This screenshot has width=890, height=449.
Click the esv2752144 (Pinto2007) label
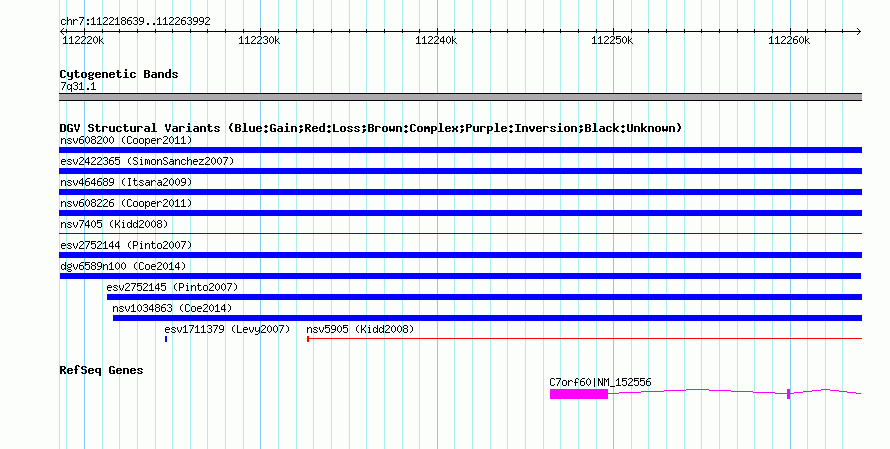pos(126,245)
